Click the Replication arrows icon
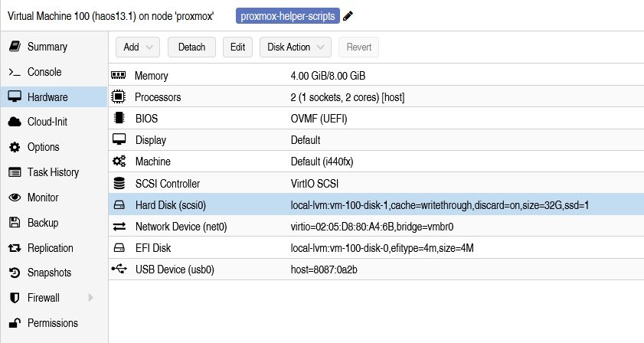 tap(14, 248)
